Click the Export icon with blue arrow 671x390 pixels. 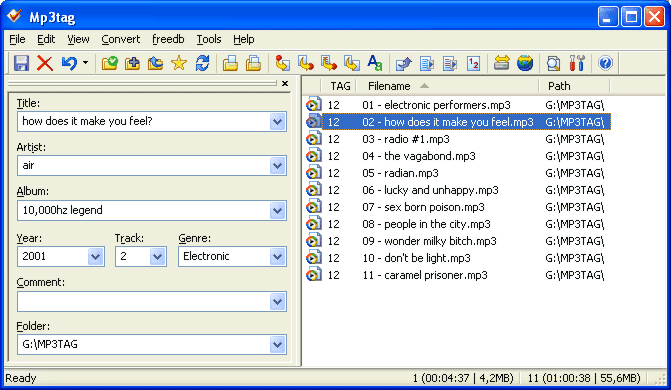pyautogui.click(x=404, y=63)
